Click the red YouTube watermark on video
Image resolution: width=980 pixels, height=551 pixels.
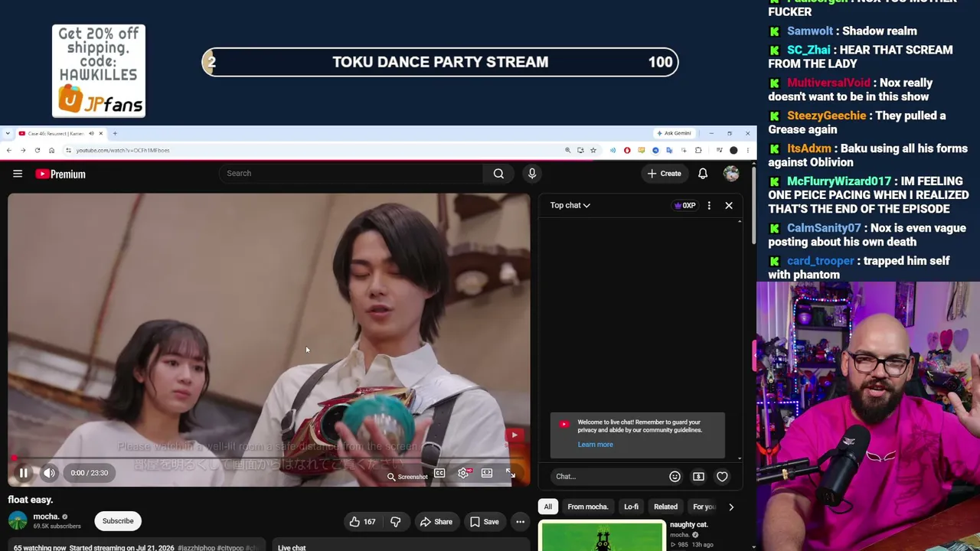coord(514,435)
